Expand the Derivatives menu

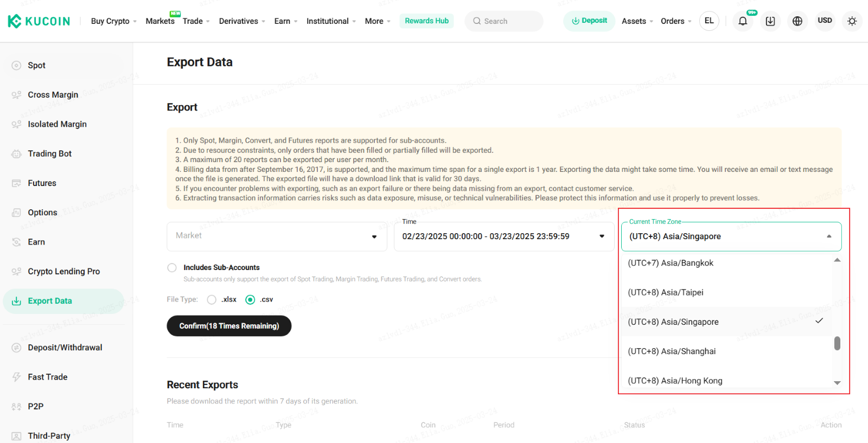tap(242, 21)
